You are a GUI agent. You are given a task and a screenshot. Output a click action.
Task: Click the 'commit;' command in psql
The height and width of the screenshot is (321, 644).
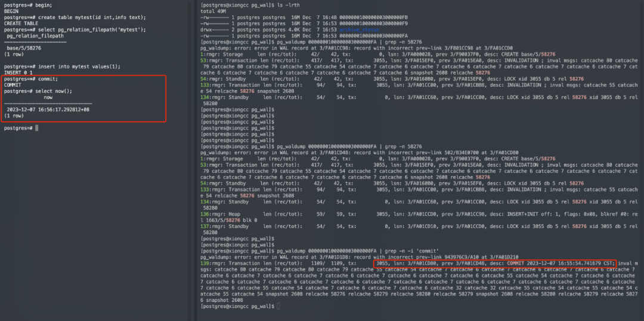[x=31, y=79]
